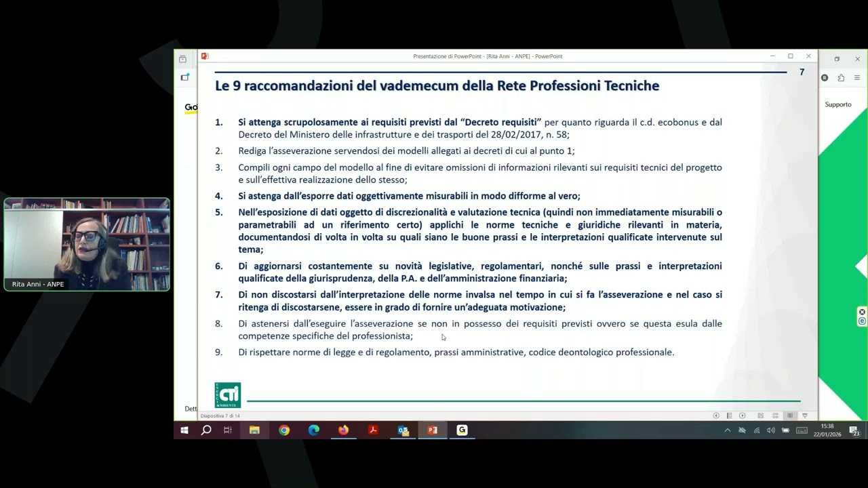Click the CTI logo on the slide
The height and width of the screenshot is (488, 868).
click(x=228, y=395)
